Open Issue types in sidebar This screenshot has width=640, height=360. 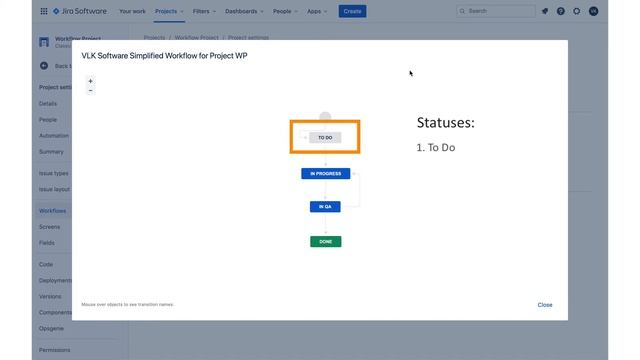click(x=53, y=173)
